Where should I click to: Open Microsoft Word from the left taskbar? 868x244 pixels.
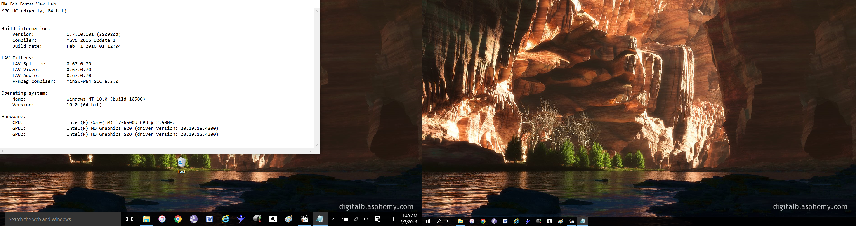click(x=209, y=219)
